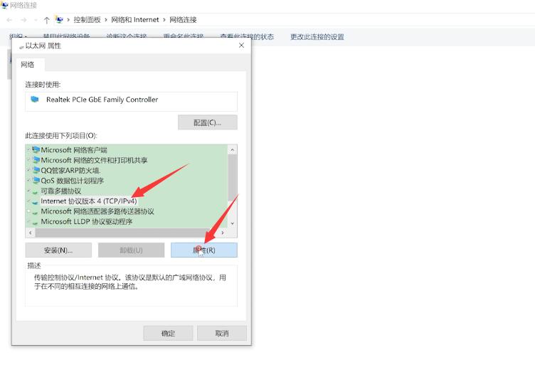Click the Microsoft 网络客户端 item icon

click(36, 150)
